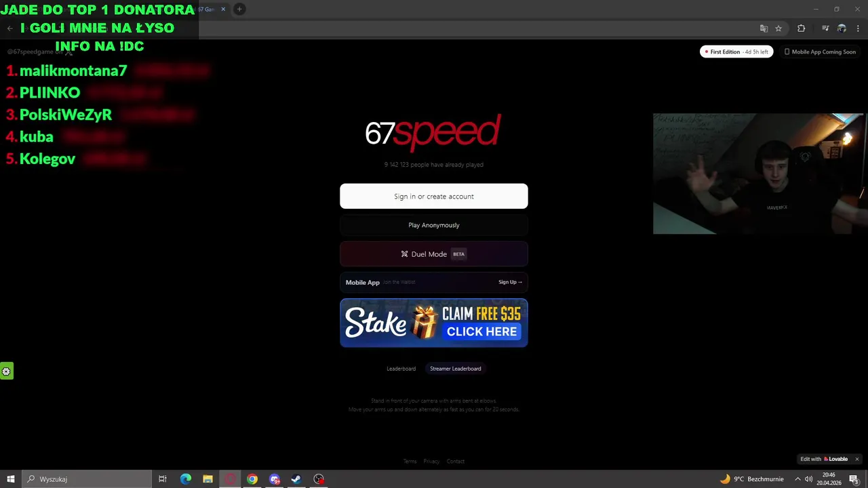Open the Contact link in footer
868x488 pixels.
tap(456, 462)
